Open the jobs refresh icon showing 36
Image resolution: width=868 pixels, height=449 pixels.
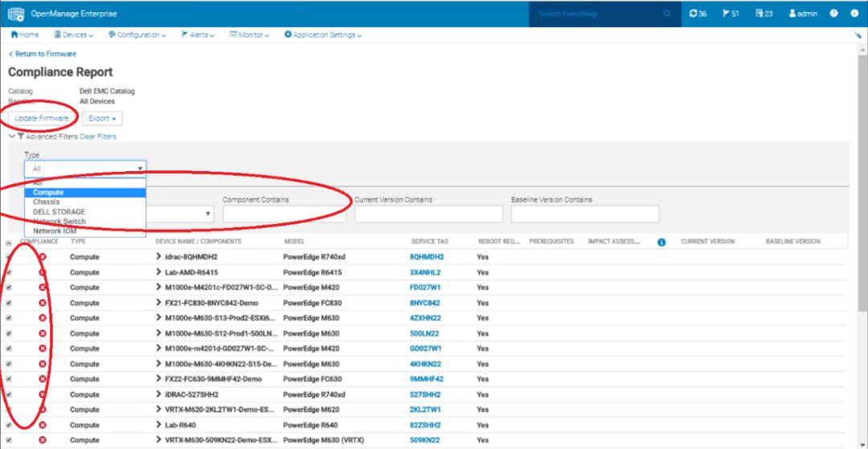tap(698, 14)
